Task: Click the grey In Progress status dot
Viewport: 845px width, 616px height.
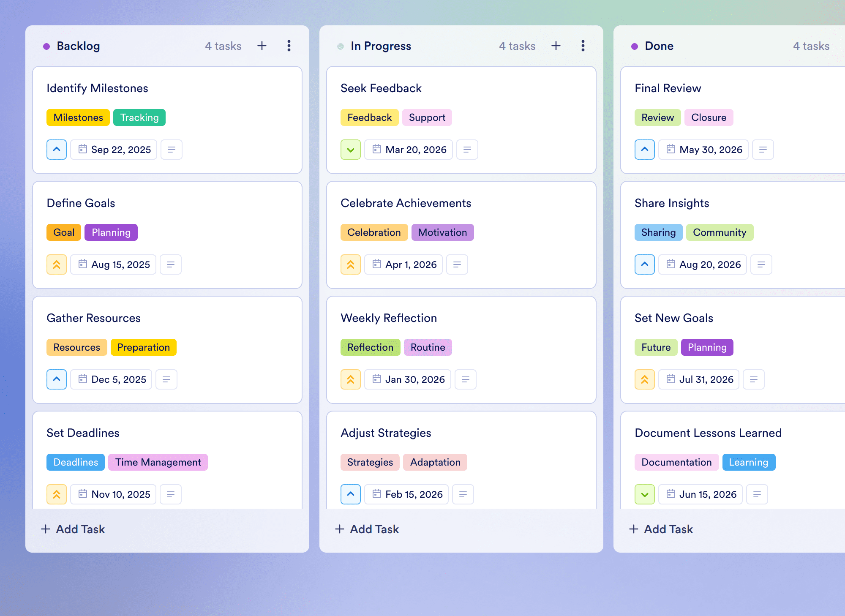Action: pos(341,46)
